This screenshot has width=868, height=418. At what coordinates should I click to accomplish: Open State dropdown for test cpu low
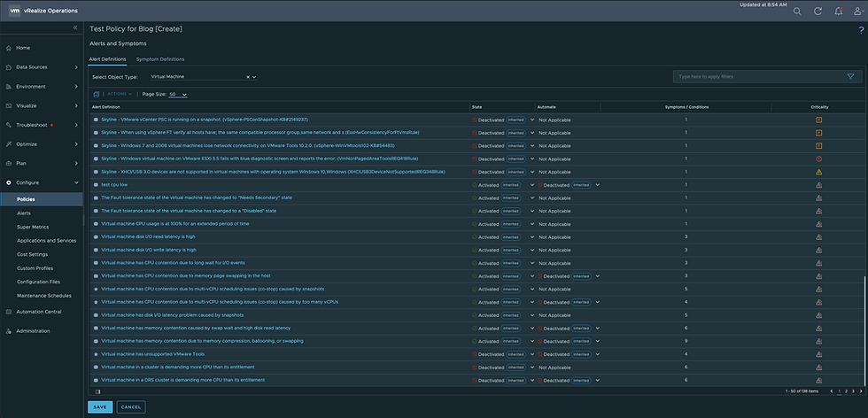[532, 185]
